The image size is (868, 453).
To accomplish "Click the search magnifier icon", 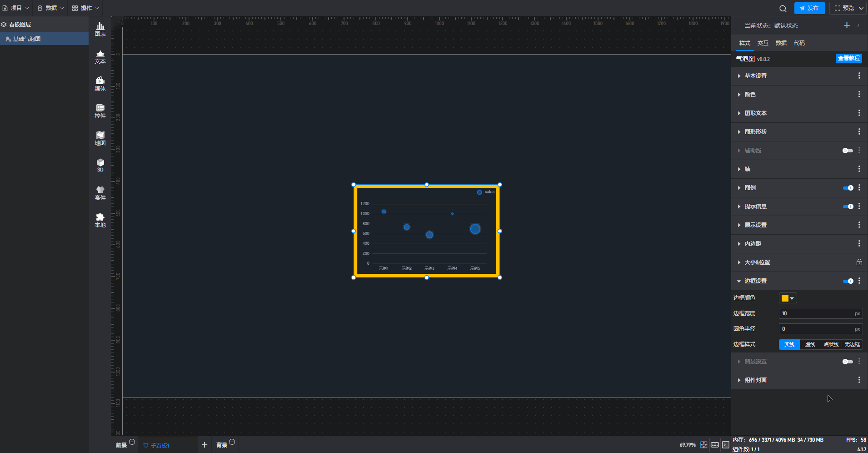I will 783,8.
